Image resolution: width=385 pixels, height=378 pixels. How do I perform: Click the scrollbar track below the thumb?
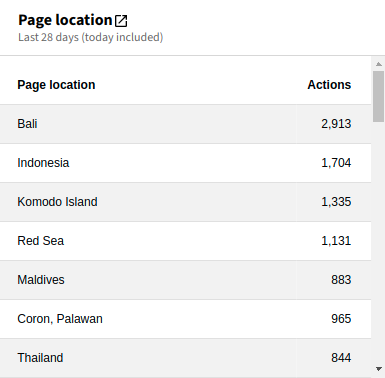pos(379,243)
